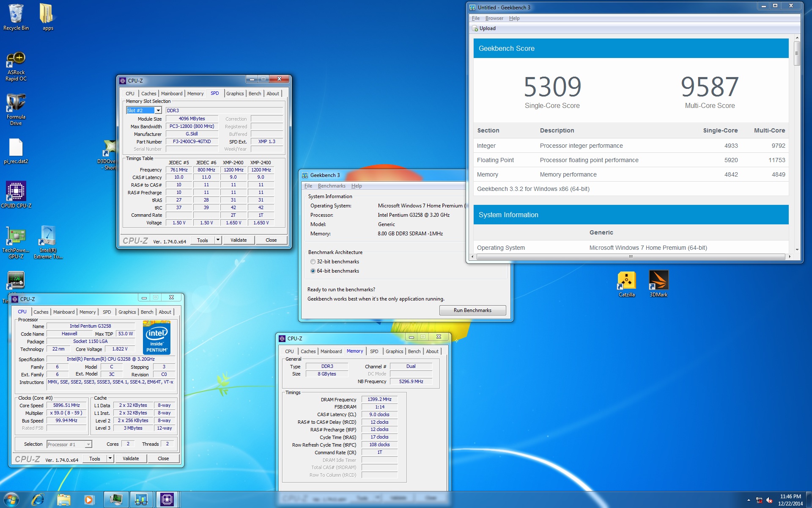This screenshot has height=508, width=812.
Task: Click Multiplier value x 59.0 (8 - 59)
Action: [x=66, y=413]
